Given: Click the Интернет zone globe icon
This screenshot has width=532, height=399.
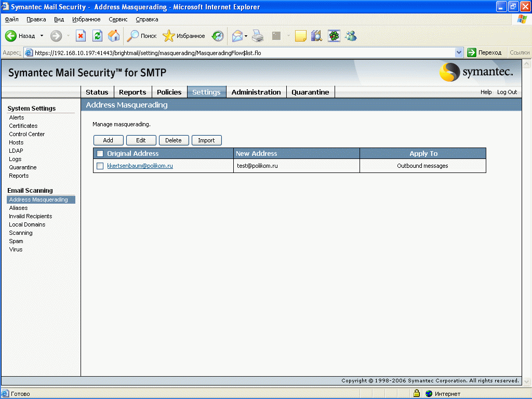Looking at the screenshot, I should coord(429,394).
